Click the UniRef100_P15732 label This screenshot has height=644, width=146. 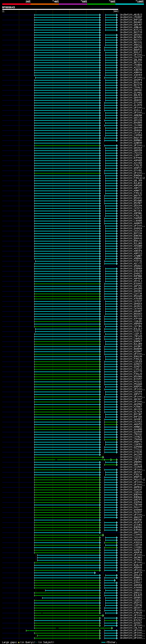click(x=131, y=331)
